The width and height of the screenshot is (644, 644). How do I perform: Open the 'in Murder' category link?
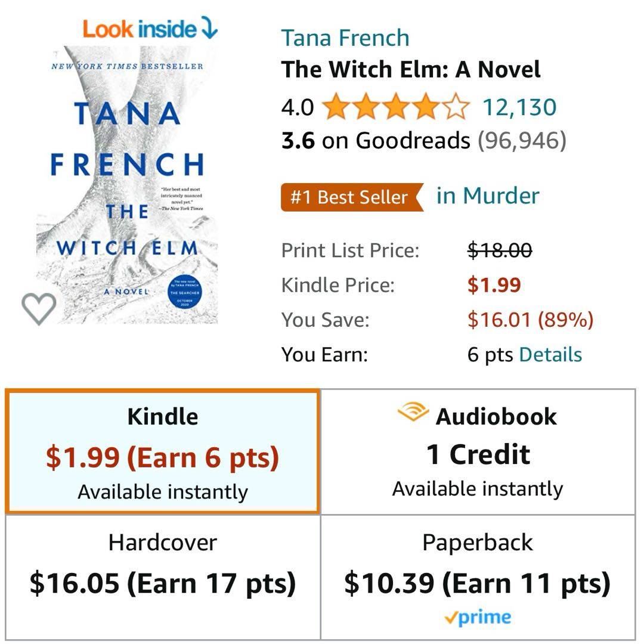click(488, 196)
